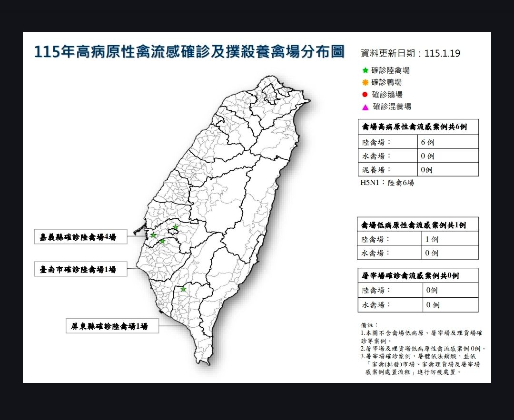Click the magenta triangle legend icon for 確診混養場

coord(365,107)
